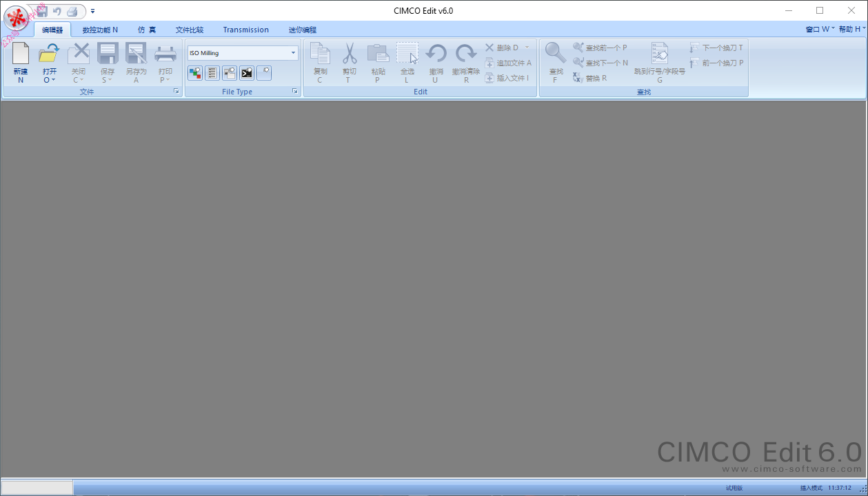Maximize the CIMCO Edit window
This screenshot has width=868, height=496.
coord(820,10)
